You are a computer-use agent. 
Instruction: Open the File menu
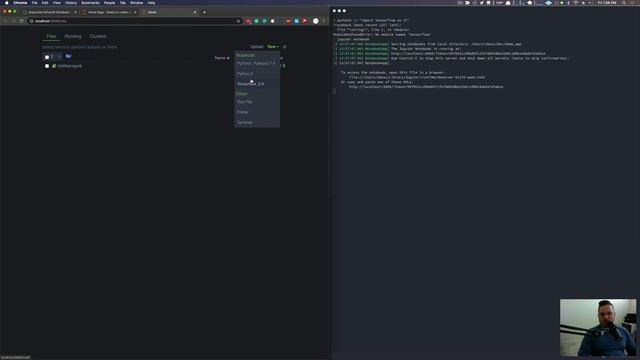[x=35, y=3]
